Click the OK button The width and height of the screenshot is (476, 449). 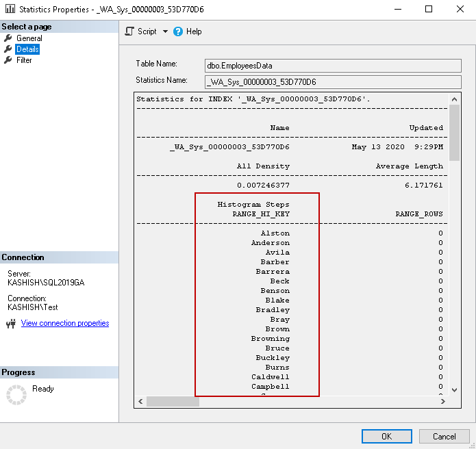[x=387, y=436]
